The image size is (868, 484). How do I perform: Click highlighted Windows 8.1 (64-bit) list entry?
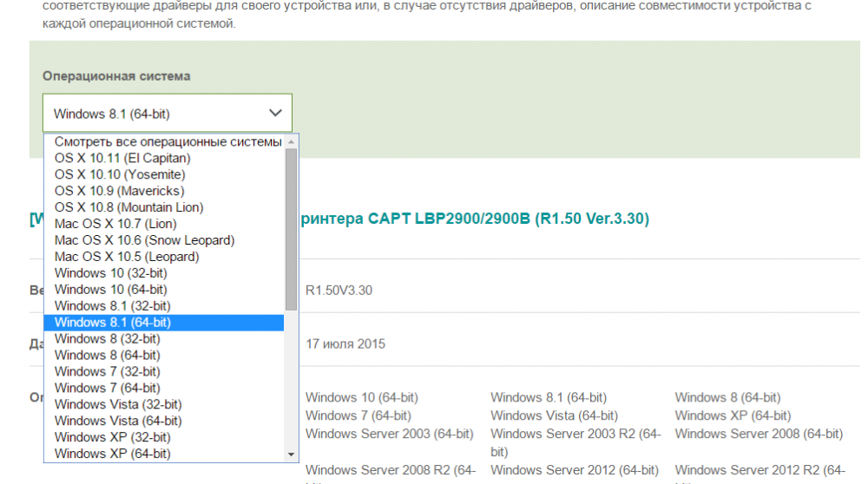tap(164, 323)
